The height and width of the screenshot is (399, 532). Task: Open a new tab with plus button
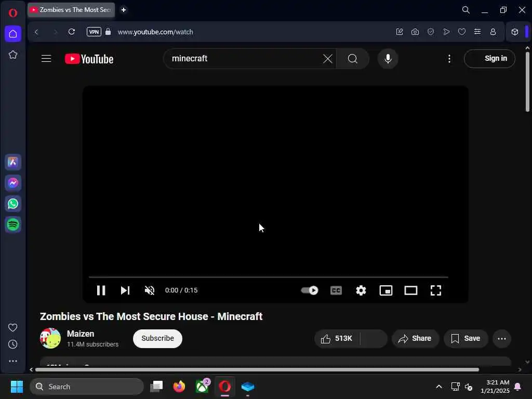(x=124, y=10)
